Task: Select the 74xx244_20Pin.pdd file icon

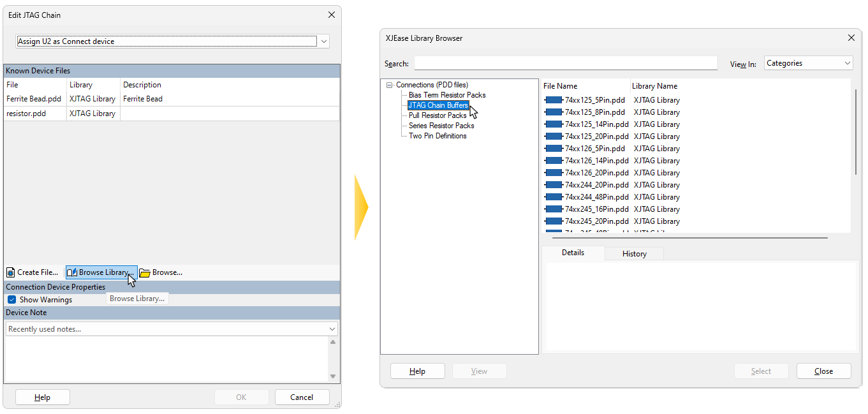Action: coord(553,185)
